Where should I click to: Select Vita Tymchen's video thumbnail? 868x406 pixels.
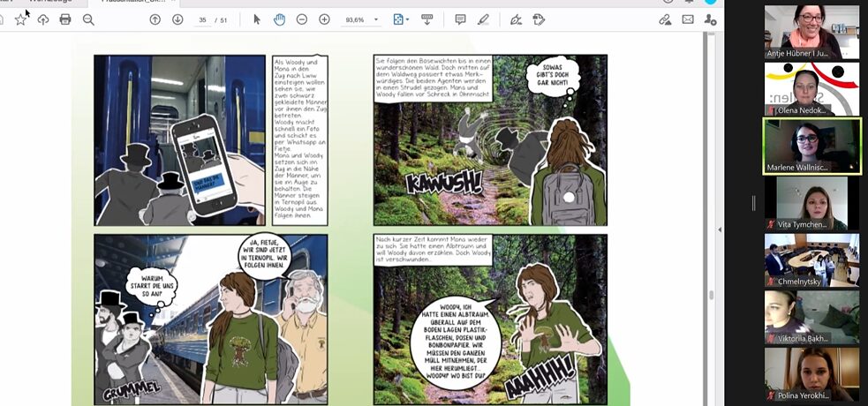[811, 204]
